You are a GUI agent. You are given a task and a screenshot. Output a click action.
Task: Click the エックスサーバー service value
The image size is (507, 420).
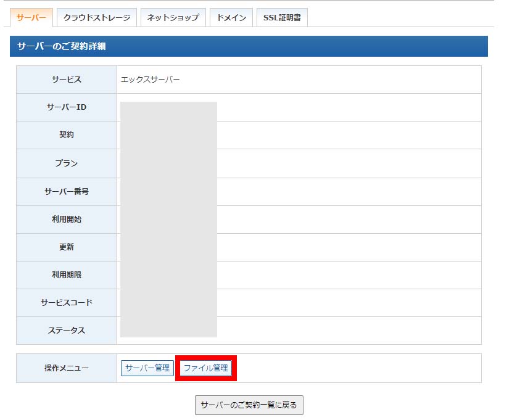(150, 80)
